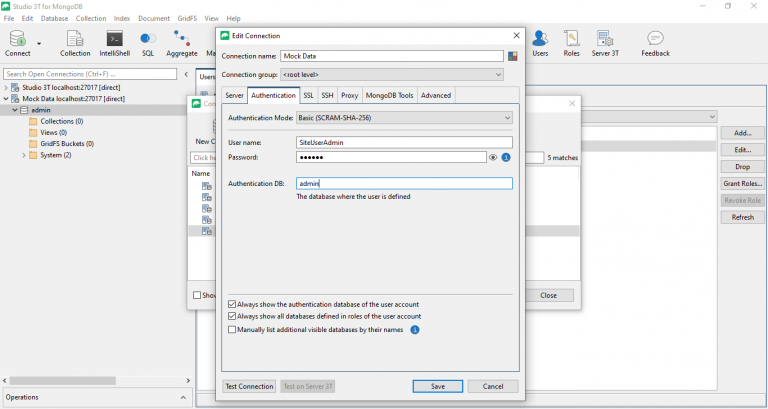Click the Search Open Connections field
The image size is (768, 409).
click(x=90, y=74)
